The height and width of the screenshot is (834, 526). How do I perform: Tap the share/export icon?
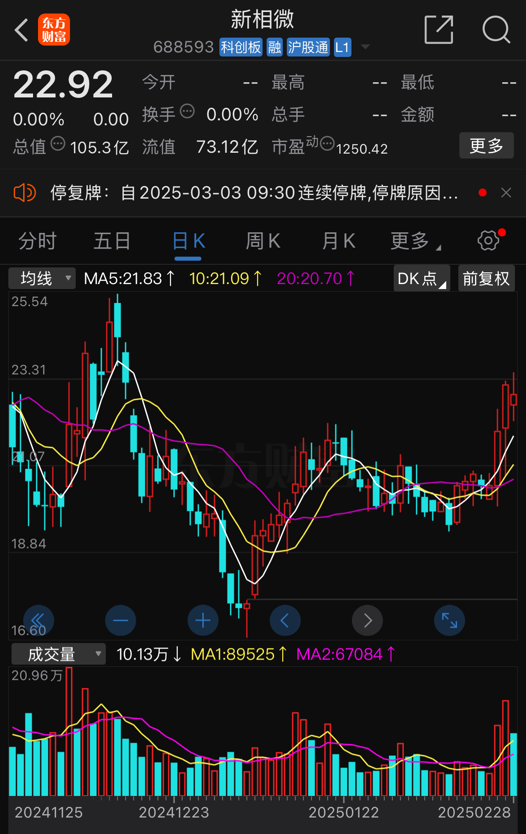[439, 29]
